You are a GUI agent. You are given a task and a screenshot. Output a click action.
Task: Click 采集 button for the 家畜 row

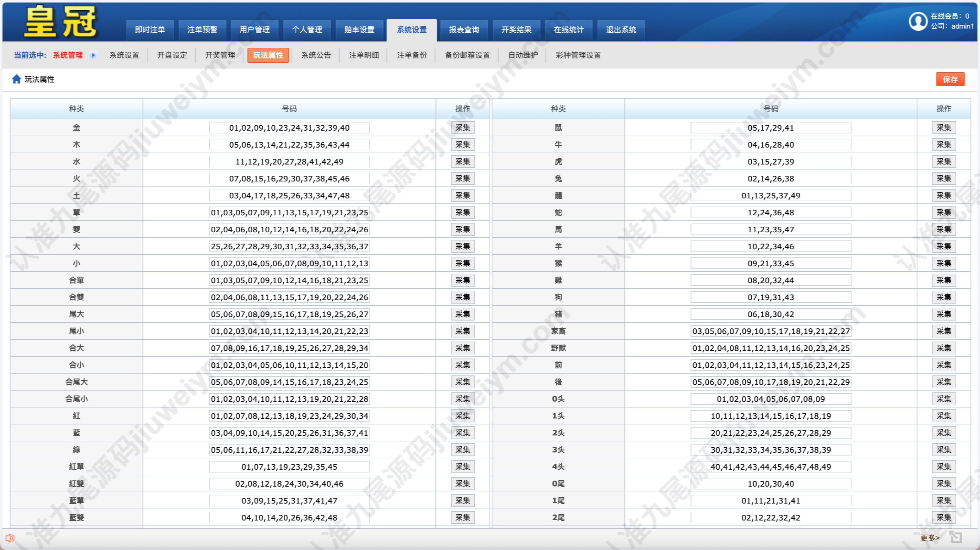944,331
